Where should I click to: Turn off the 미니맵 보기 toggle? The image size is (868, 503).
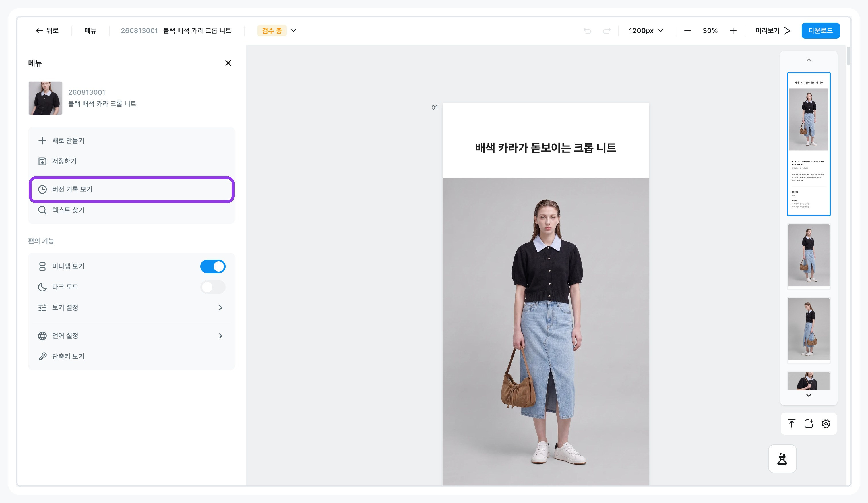click(213, 266)
